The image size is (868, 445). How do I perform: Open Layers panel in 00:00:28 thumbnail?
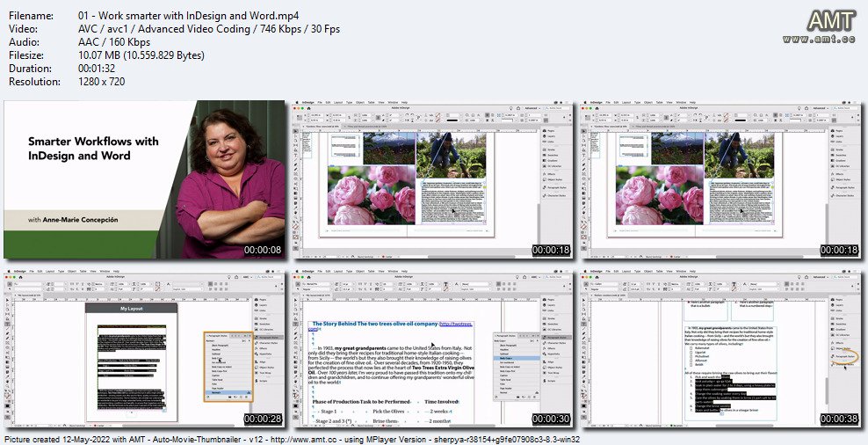click(263, 305)
